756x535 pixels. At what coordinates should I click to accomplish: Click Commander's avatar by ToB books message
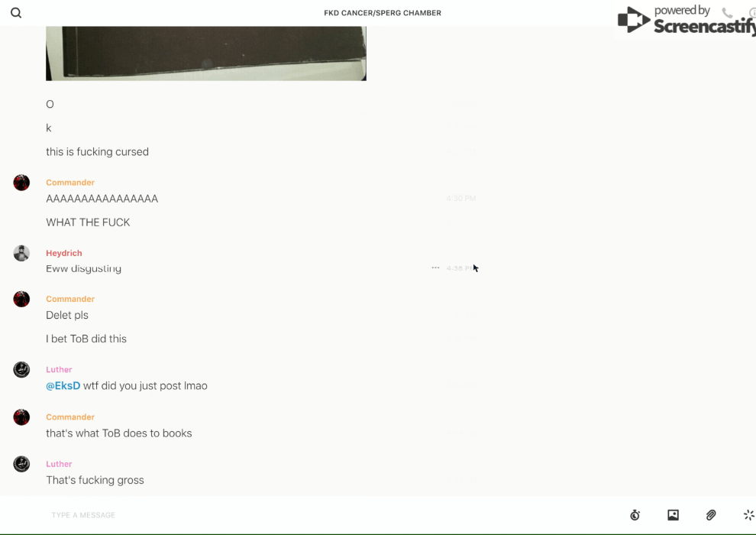tap(21, 417)
